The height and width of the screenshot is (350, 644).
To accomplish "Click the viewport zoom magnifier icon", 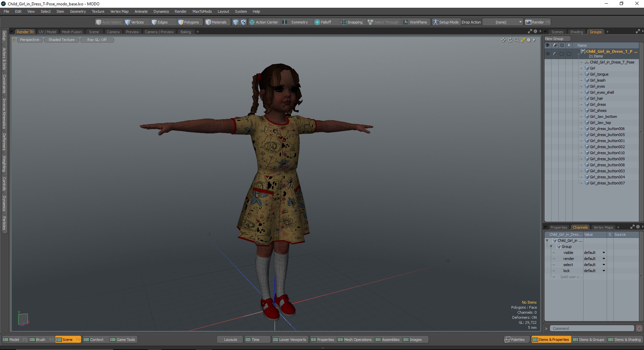I will pyautogui.click(x=517, y=40).
